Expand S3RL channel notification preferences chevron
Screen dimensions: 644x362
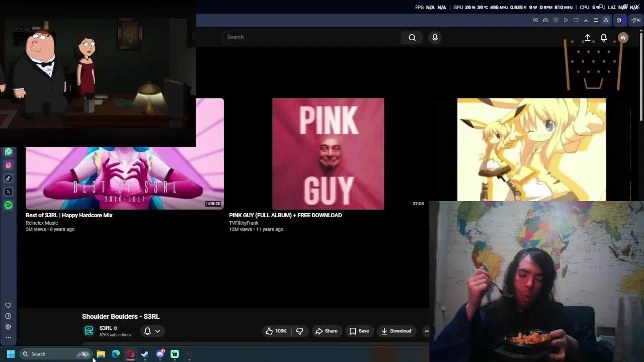157,331
